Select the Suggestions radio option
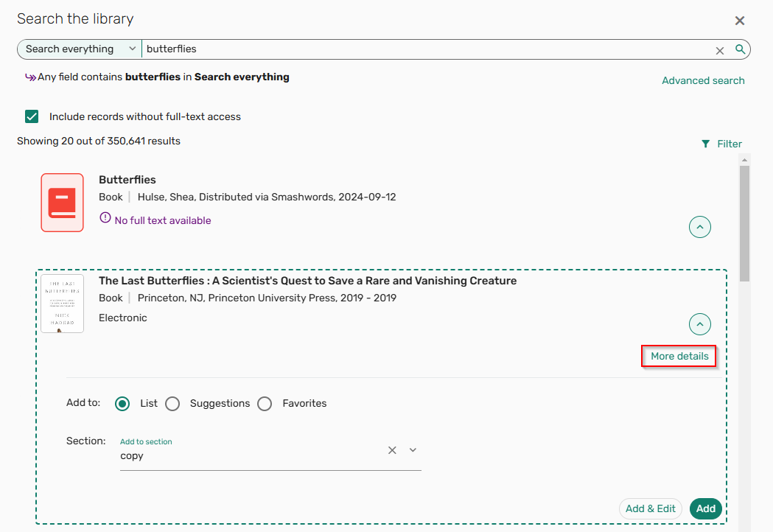The image size is (773, 532). [x=172, y=404]
